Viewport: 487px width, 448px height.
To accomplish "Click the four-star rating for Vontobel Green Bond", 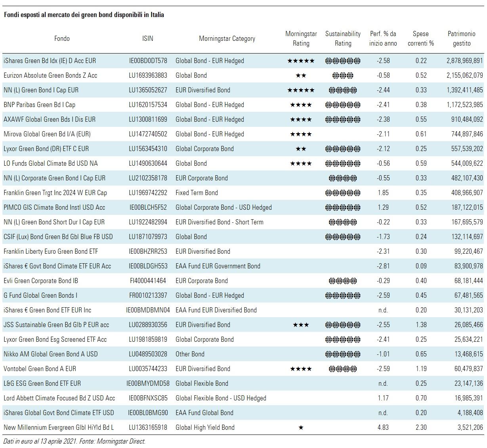I will pyautogui.click(x=301, y=369).
